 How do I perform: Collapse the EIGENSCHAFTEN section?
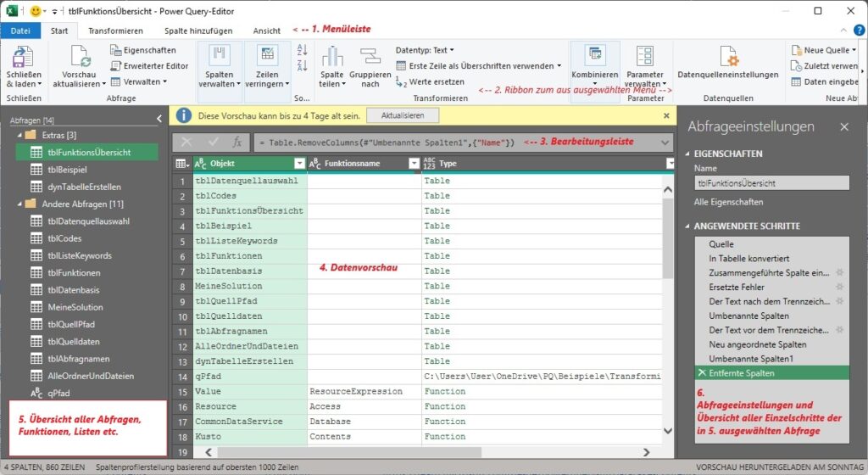click(x=687, y=154)
